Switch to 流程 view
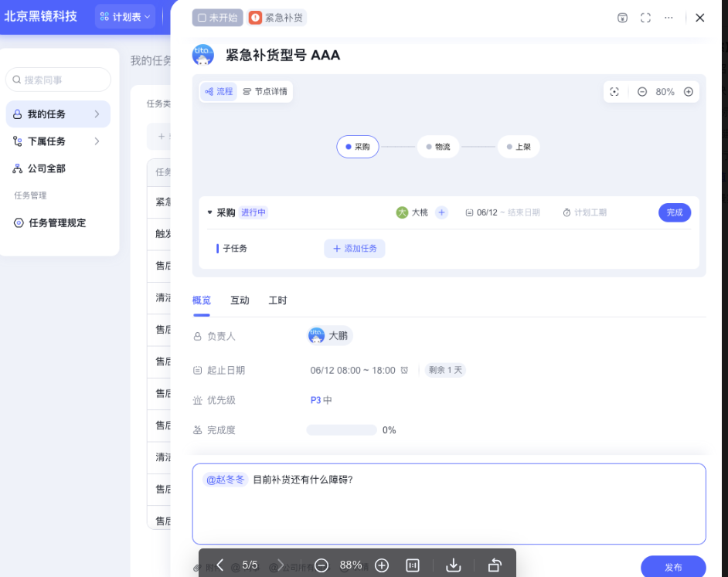Viewport: 728px width, 577px height. [219, 92]
